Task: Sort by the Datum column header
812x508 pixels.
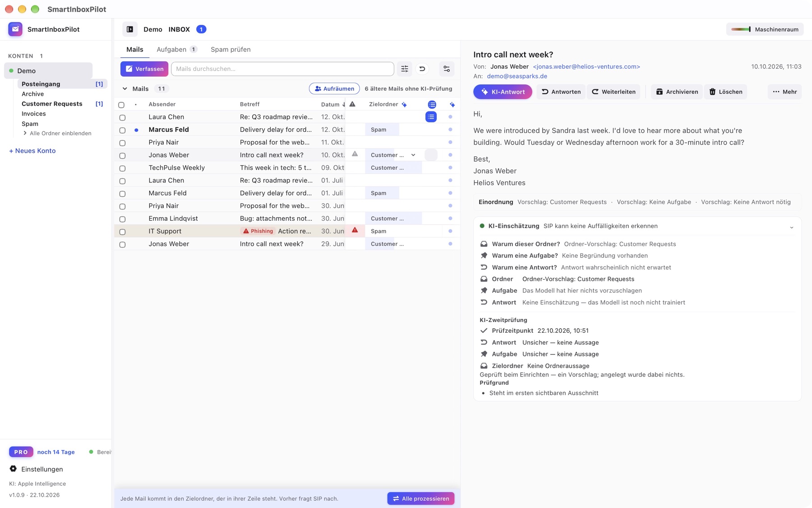Action: pos(333,104)
